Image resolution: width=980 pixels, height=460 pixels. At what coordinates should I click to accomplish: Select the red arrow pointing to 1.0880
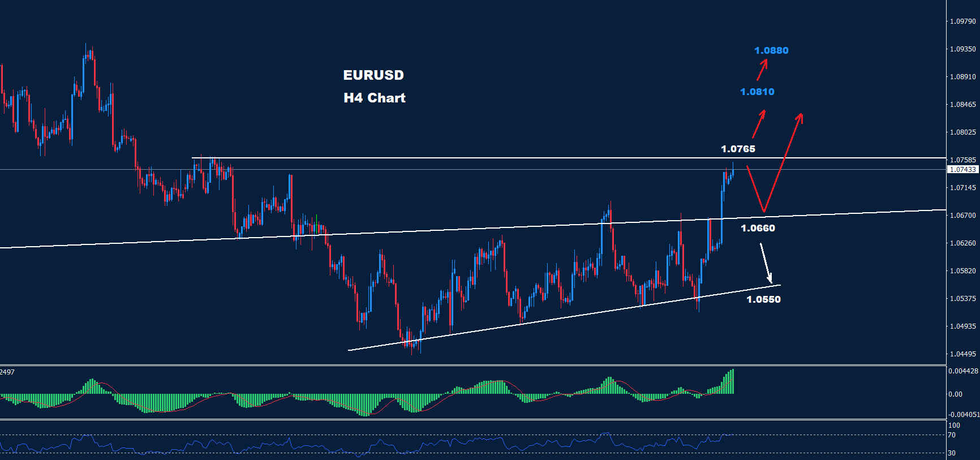762,70
